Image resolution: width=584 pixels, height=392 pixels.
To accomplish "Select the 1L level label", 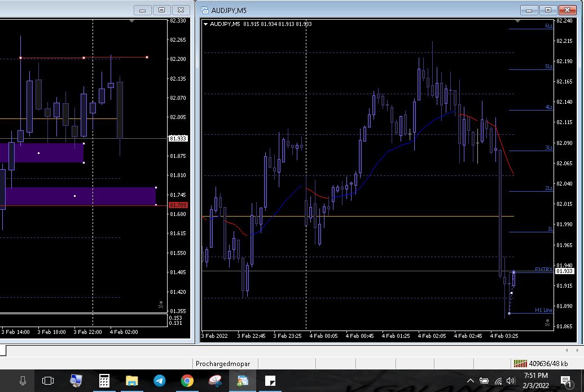I will (x=550, y=228).
